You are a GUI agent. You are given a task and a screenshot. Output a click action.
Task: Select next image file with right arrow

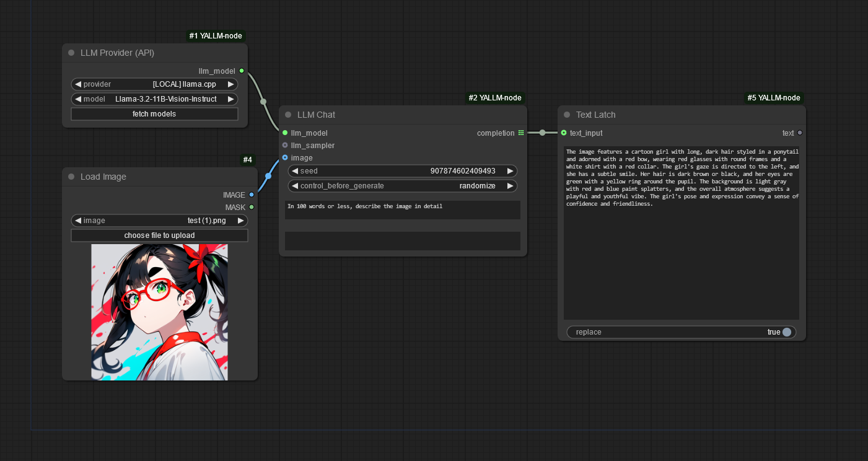point(241,221)
